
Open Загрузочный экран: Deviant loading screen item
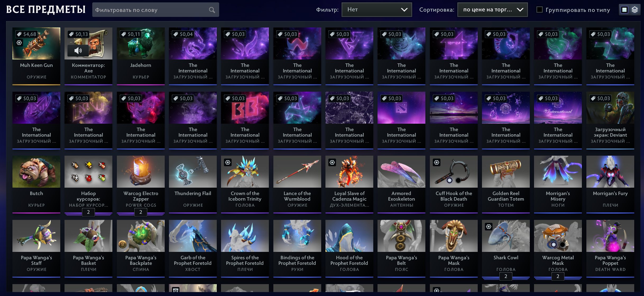[610, 121]
